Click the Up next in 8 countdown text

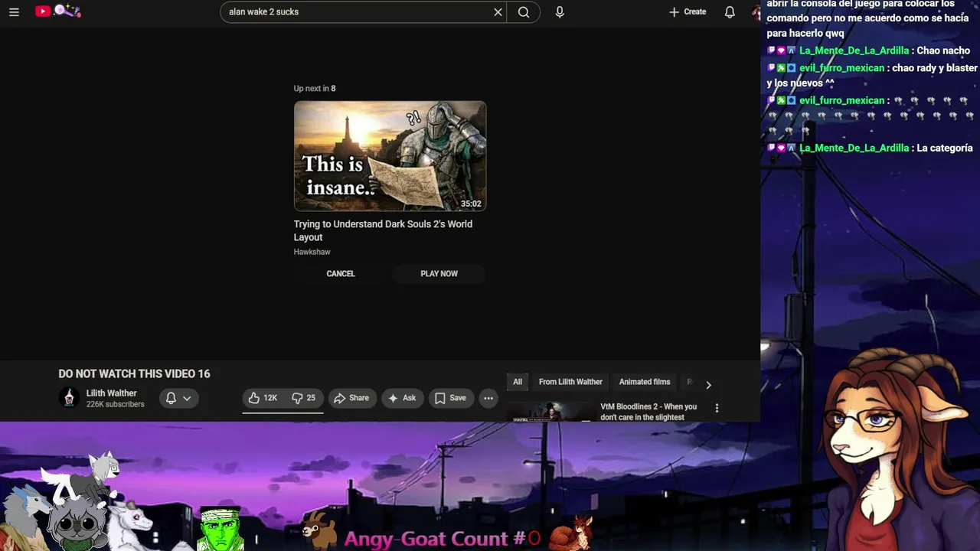315,89
